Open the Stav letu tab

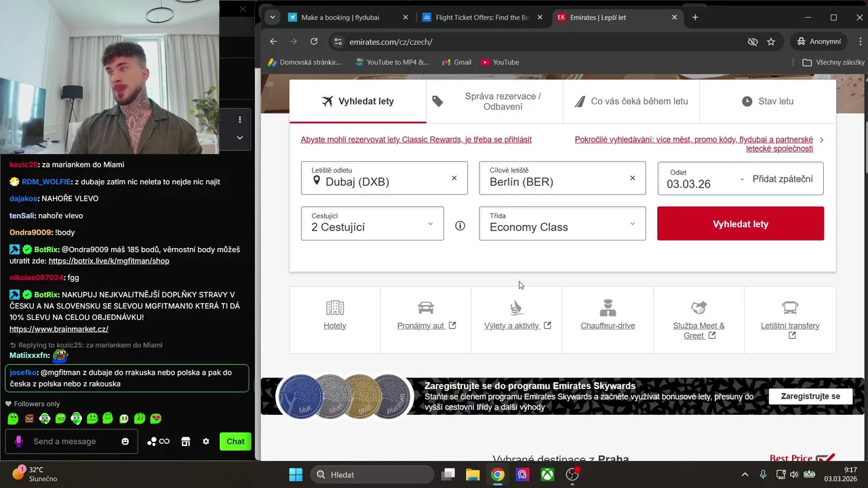768,101
